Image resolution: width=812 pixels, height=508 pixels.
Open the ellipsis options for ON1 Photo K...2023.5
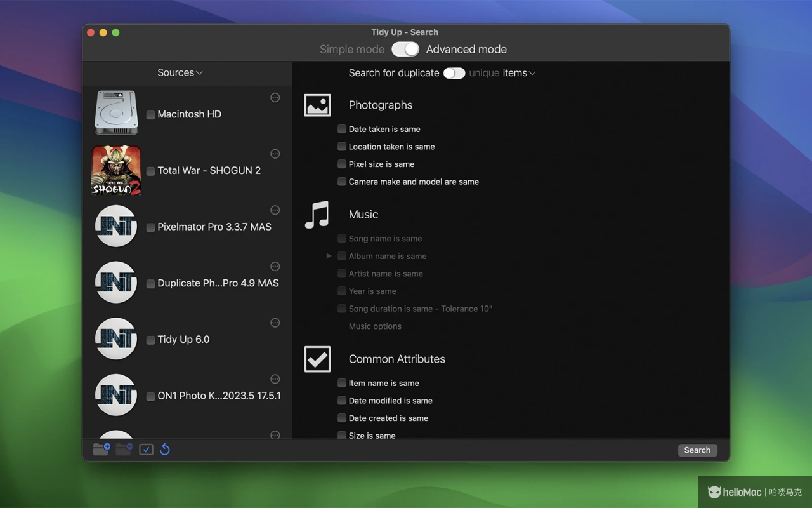275,379
